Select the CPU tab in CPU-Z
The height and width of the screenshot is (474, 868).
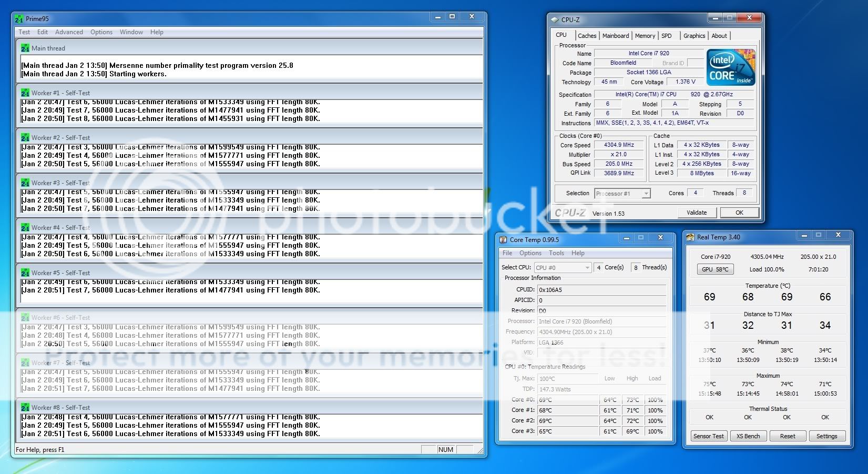click(561, 35)
